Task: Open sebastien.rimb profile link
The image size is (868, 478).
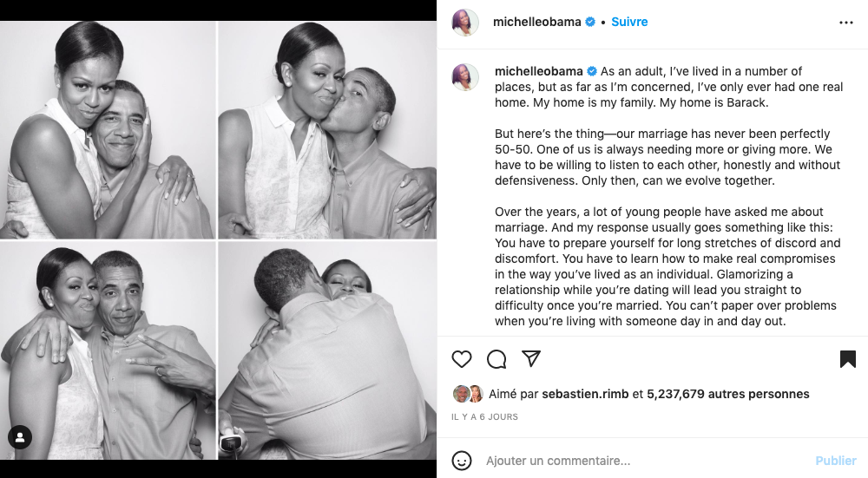Action: pos(585,394)
